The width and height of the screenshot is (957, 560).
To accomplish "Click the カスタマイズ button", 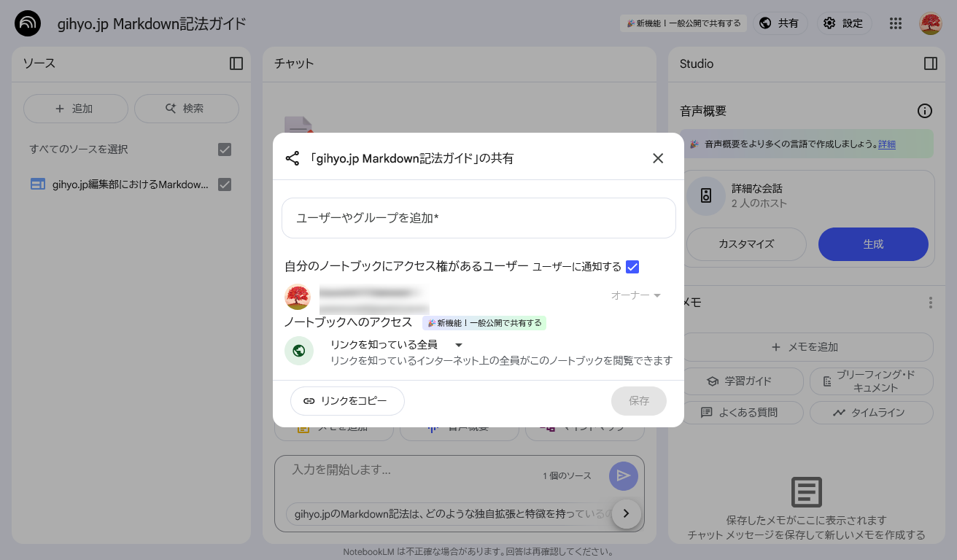I will click(746, 244).
